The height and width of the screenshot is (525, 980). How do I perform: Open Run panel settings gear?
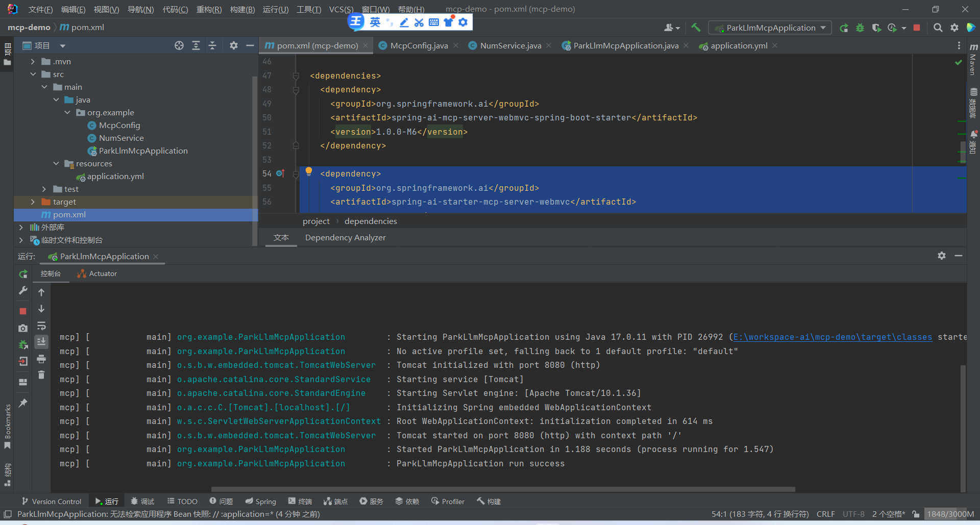(x=942, y=256)
